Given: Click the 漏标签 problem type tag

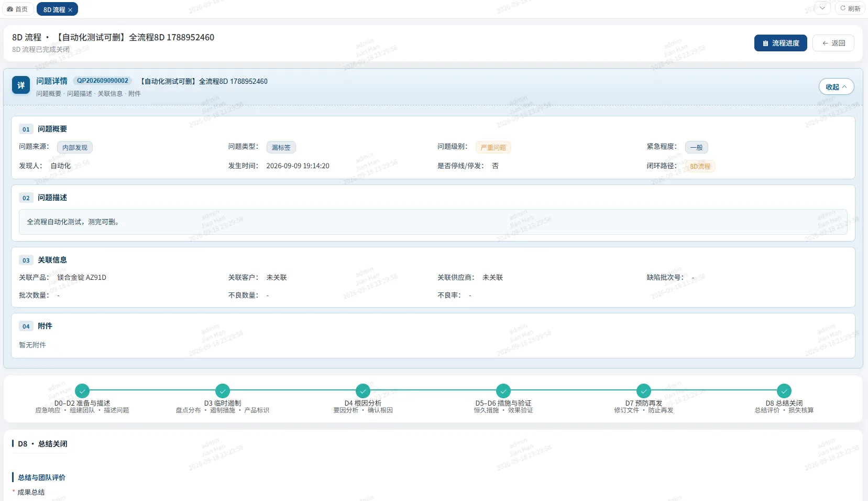Looking at the screenshot, I should pyautogui.click(x=281, y=148).
